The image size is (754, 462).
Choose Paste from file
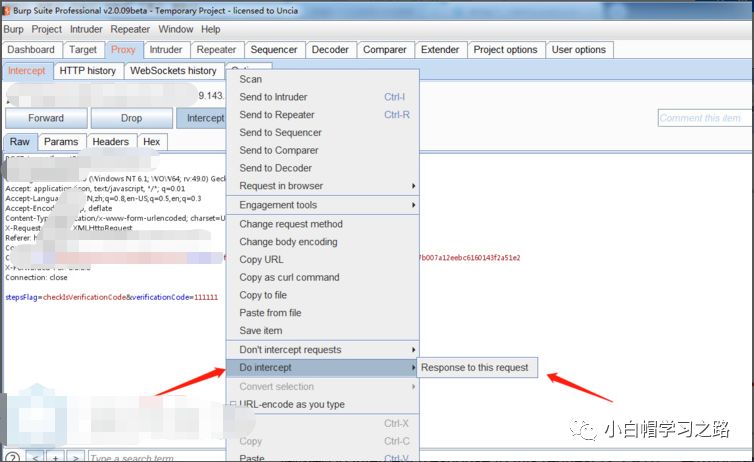[x=323, y=313]
